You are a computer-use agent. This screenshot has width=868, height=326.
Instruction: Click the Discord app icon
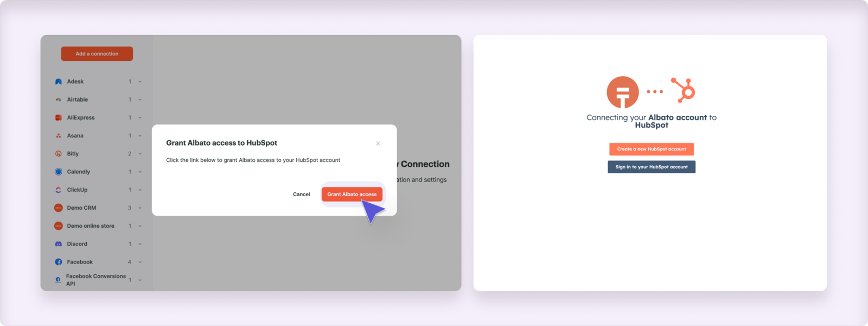pos(59,244)
